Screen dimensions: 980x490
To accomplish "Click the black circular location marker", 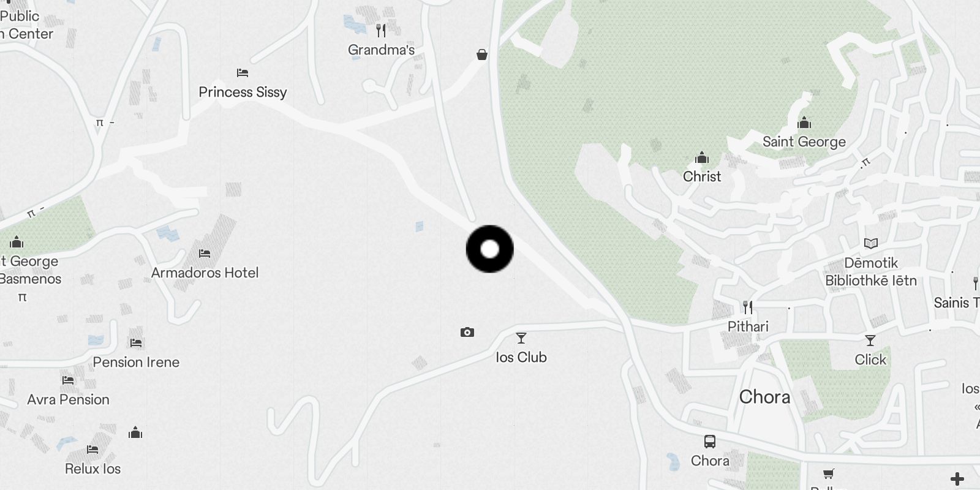I will 490,249.
